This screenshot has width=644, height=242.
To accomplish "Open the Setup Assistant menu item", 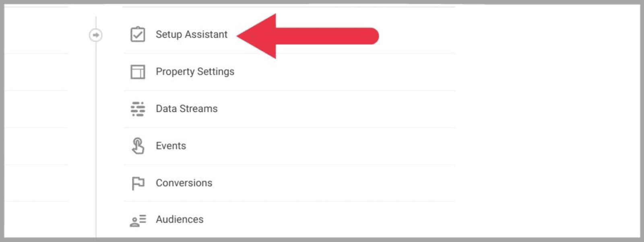I will pyautogui.click(x=192, y=35).
